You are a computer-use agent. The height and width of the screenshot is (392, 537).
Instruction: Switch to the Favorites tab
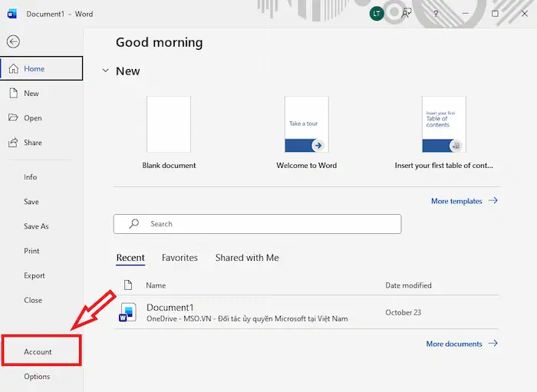(180, 258)
